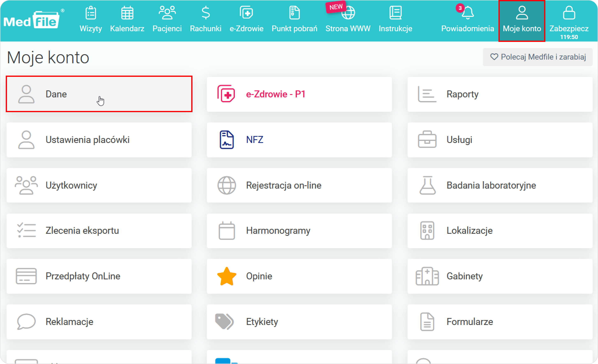Open the NFZ tile label
The image size is (598, 364).
click(x=255, y=140)
